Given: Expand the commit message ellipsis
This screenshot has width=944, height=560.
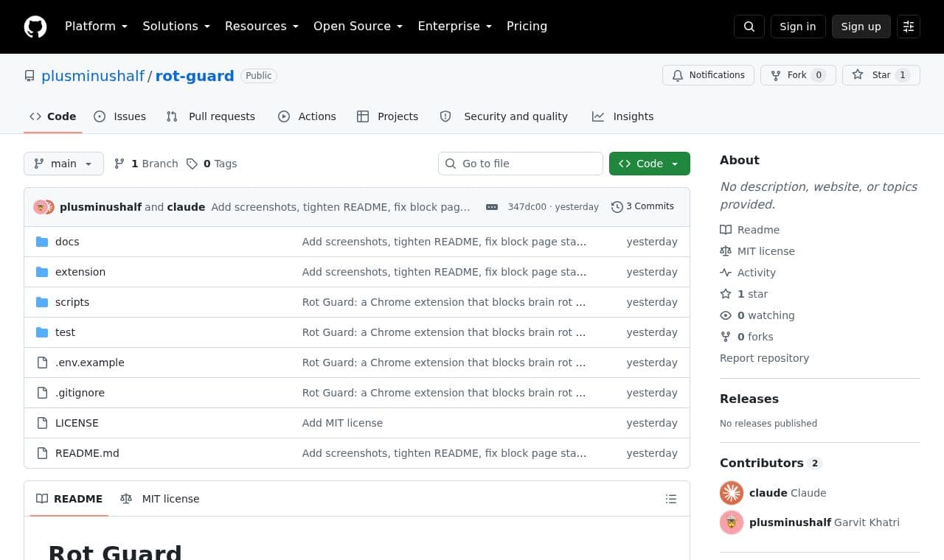Looking at the screenshot, I should pos(492,207).
